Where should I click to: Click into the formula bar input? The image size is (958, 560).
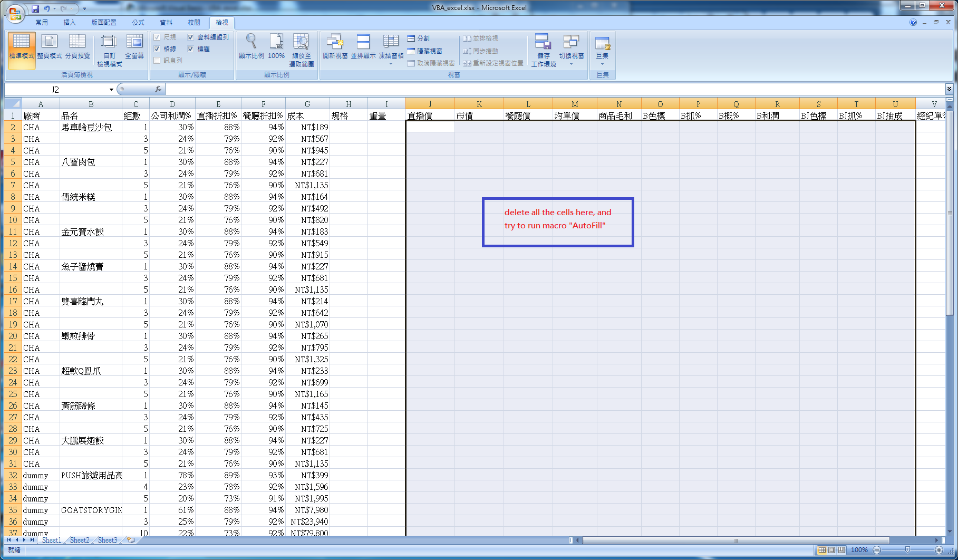(555, 89)
